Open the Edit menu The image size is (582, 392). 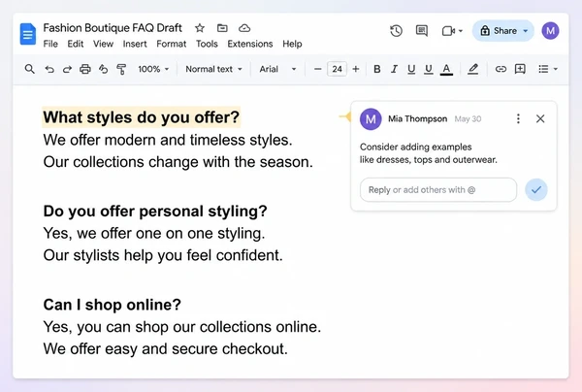click(76, 44)
